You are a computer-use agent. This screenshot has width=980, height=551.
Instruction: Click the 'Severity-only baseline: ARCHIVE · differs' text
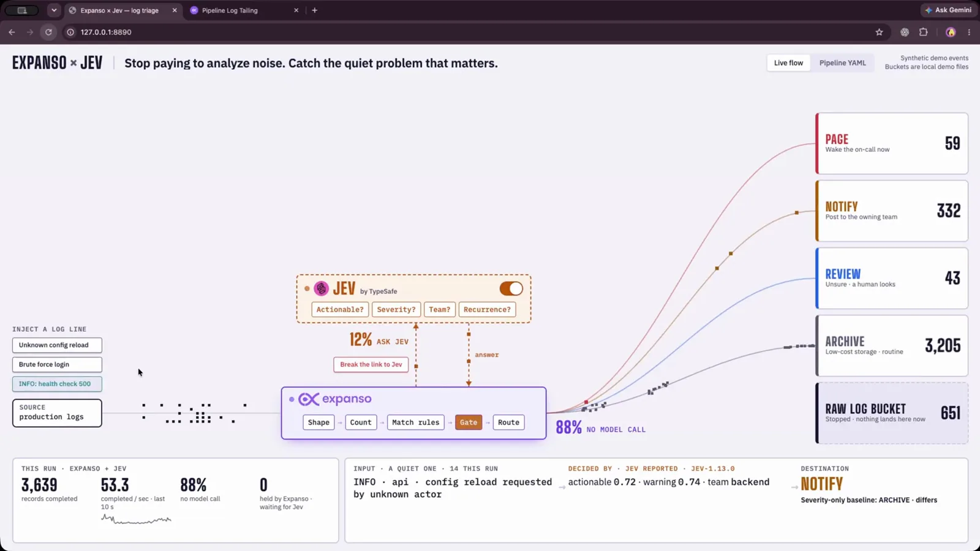pyautogui.click(x=869, y=500)
